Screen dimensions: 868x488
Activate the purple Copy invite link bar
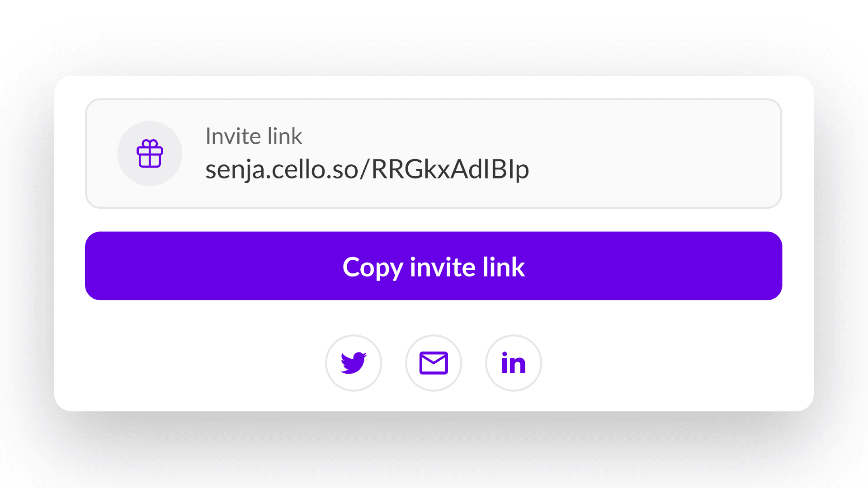point(434,267)
